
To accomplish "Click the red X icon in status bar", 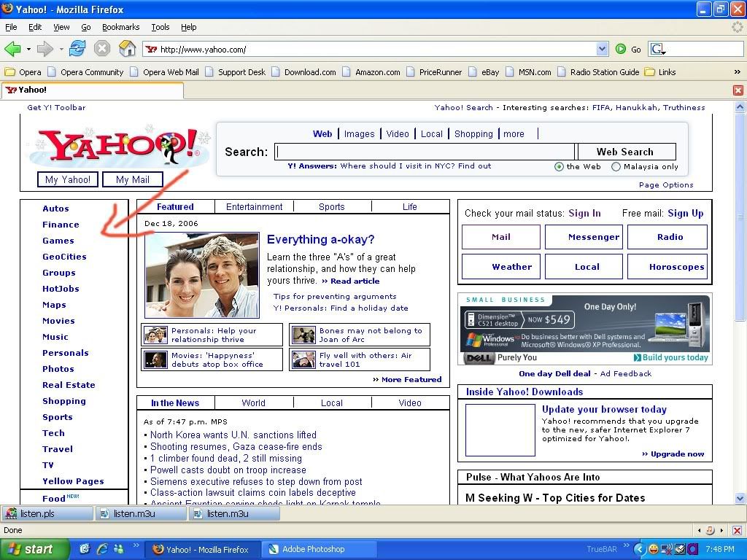I will click(x=737, y=530).
